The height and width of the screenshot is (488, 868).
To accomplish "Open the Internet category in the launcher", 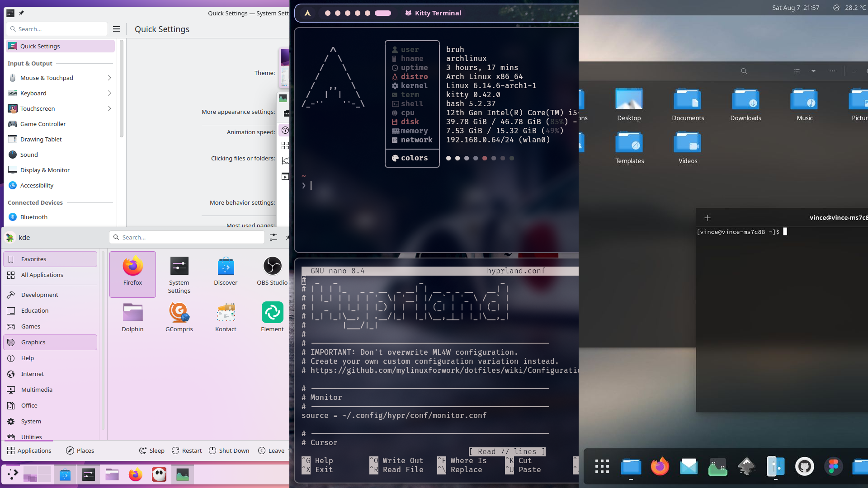I will (50, 374).
